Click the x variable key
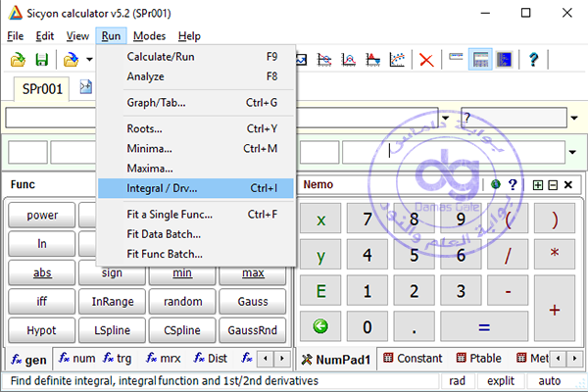This screenshot has height=392, width=588. coord(320,219)
